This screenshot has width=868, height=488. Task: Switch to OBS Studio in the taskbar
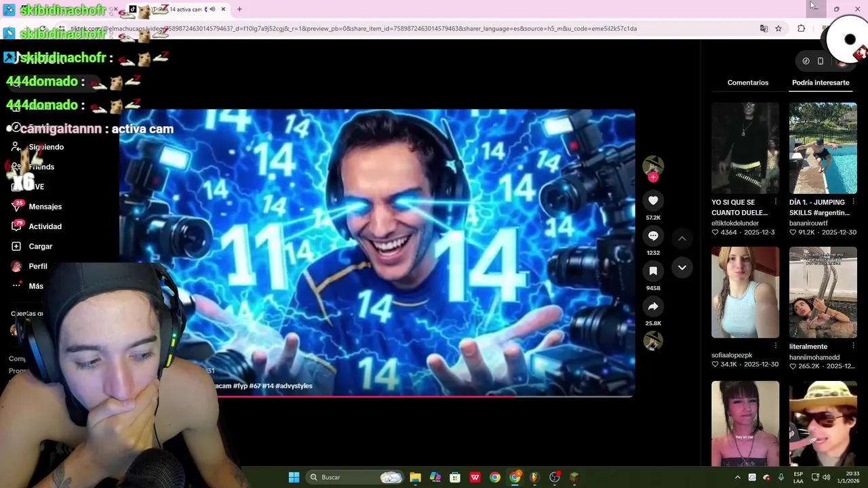click(555, 477)
